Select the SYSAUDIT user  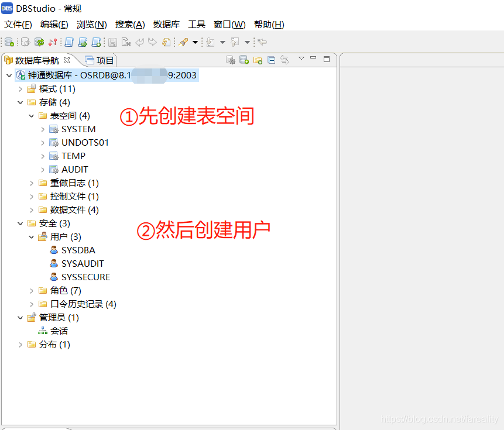77,264
